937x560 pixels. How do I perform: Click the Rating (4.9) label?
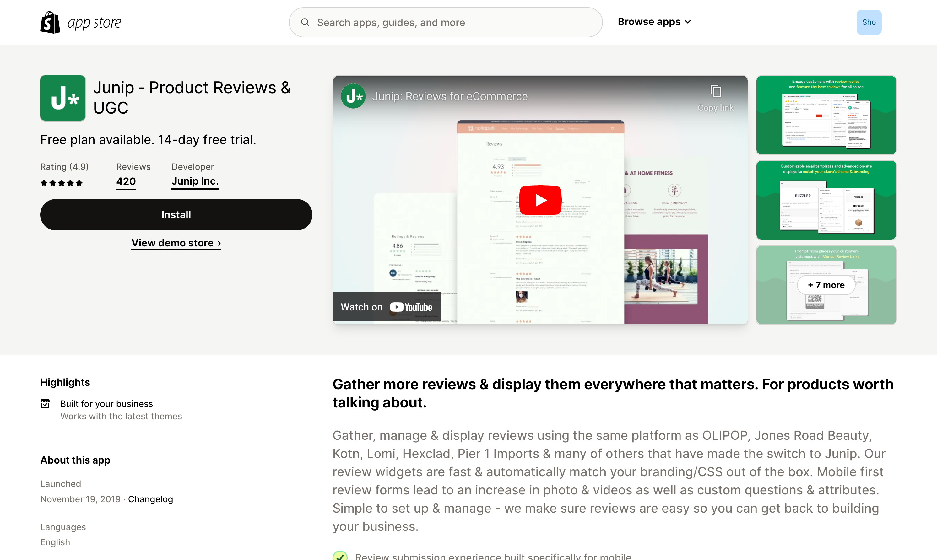pos(65,167)
